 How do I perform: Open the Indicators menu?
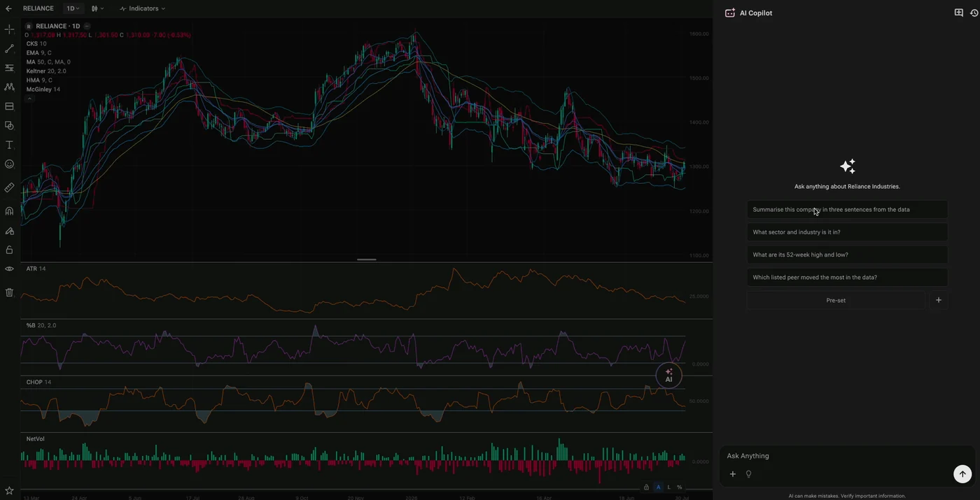142,8
